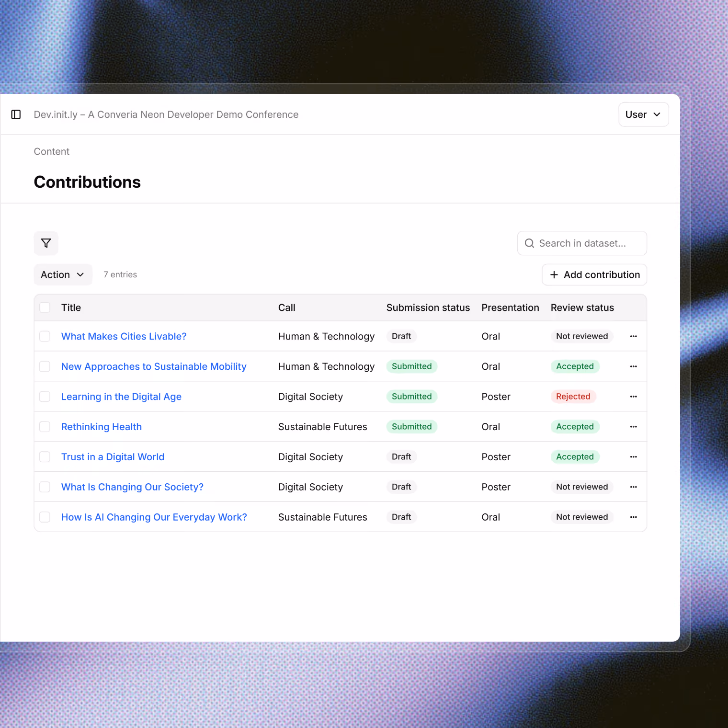Click the Presentation column header
728x728 pixels.
(x=511, y=307)
